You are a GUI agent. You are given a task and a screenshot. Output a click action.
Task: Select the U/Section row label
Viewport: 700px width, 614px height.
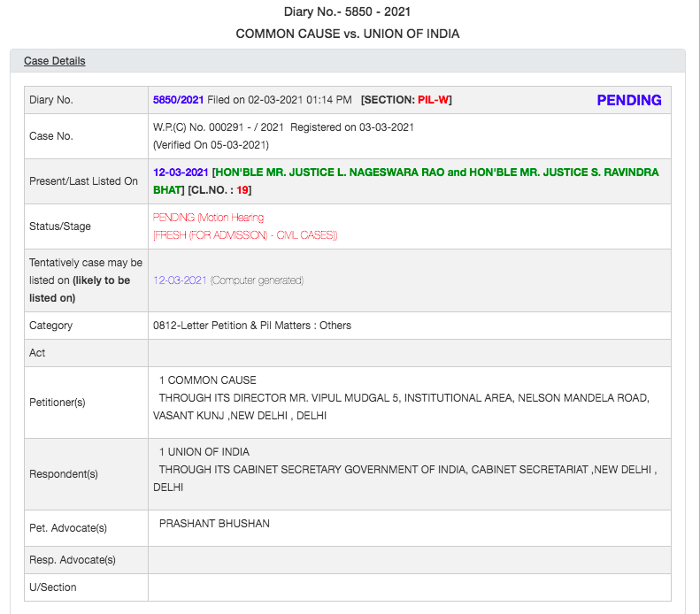(53, 587)
